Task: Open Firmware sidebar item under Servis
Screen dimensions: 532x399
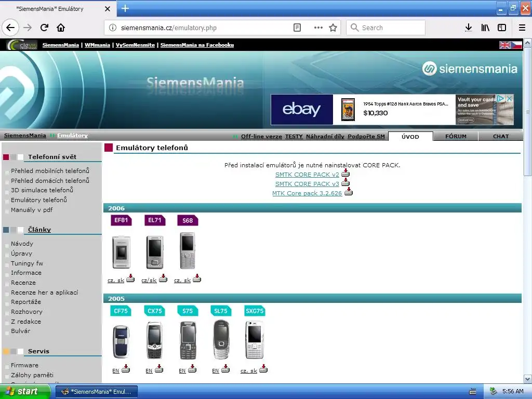Action: (x=24, y=365)
